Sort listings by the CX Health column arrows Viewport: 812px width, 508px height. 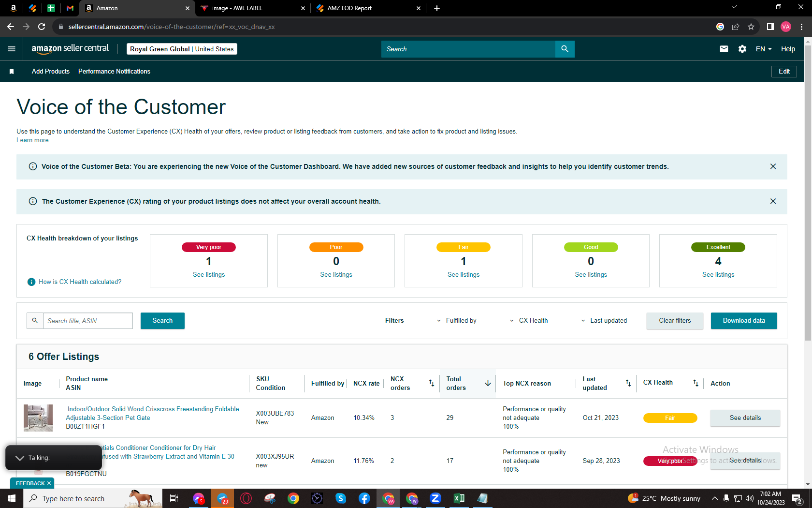coord(696,383)
